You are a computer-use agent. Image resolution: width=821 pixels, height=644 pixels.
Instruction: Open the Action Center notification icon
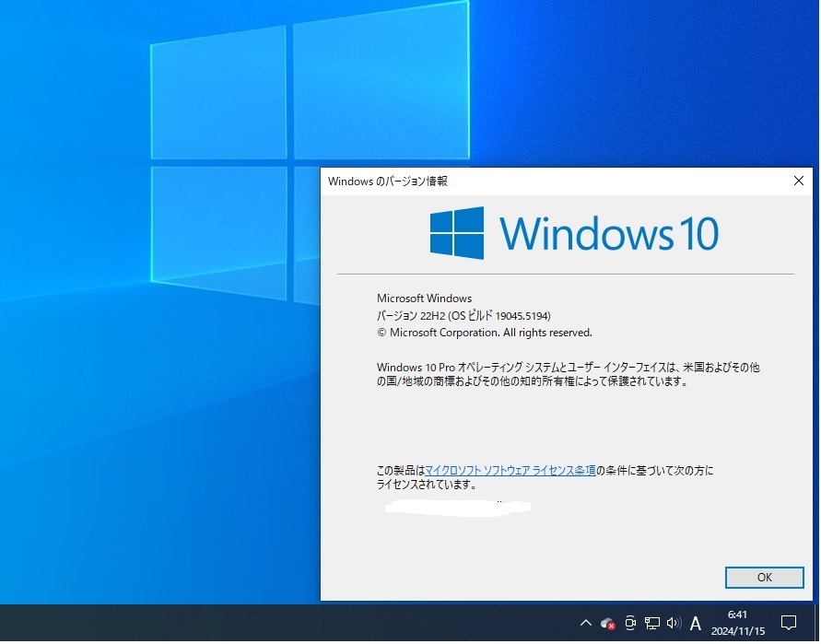click(788, 623)
